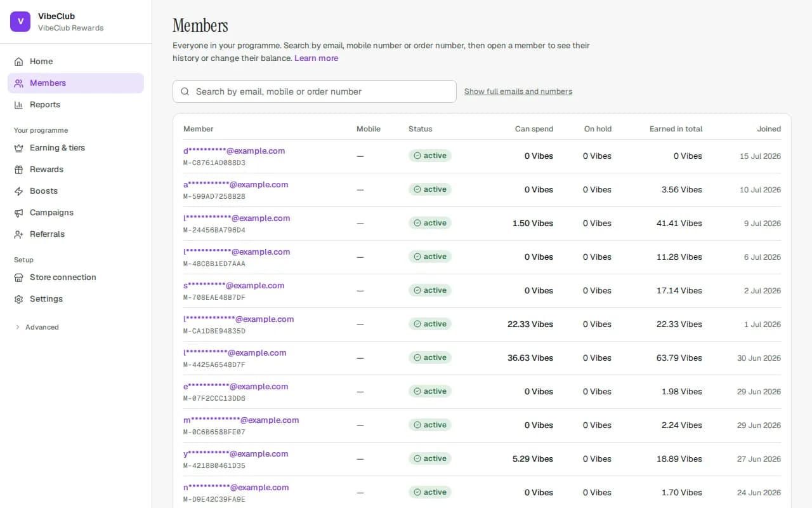
Task: Open the Home page
Action: coord(76,62)
